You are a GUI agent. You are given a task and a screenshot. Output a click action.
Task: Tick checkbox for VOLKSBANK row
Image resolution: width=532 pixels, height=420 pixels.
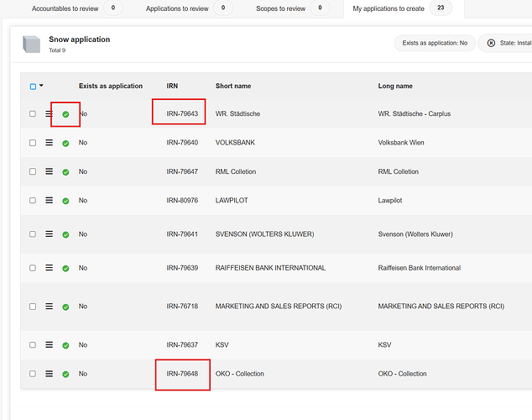click(33, 143)
